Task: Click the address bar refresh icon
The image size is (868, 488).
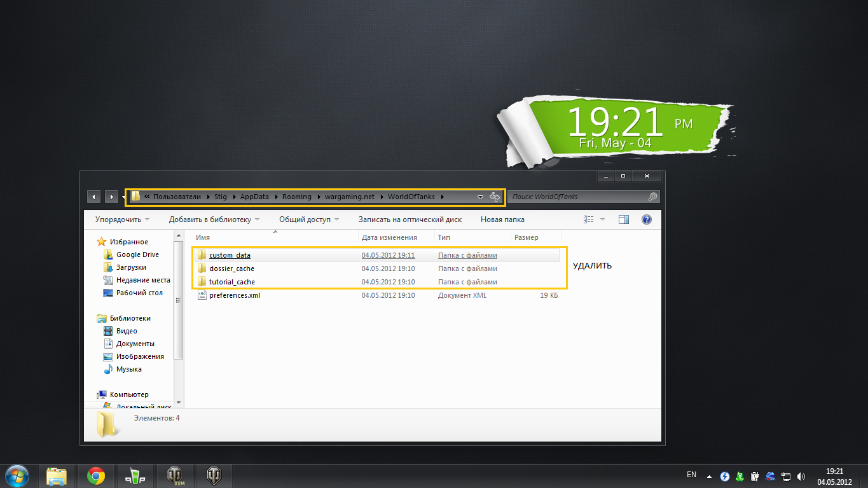Action: 495,197
